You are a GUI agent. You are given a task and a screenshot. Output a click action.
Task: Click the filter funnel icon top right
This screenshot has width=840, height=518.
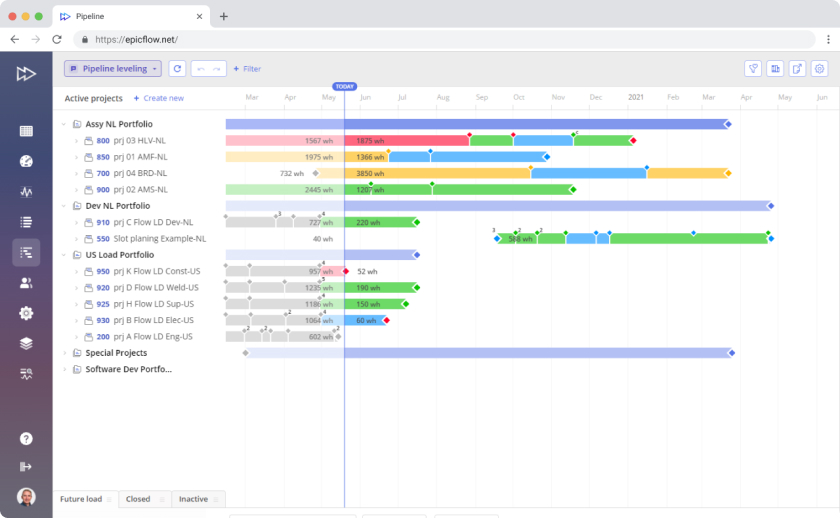click(x=753, y=69)
